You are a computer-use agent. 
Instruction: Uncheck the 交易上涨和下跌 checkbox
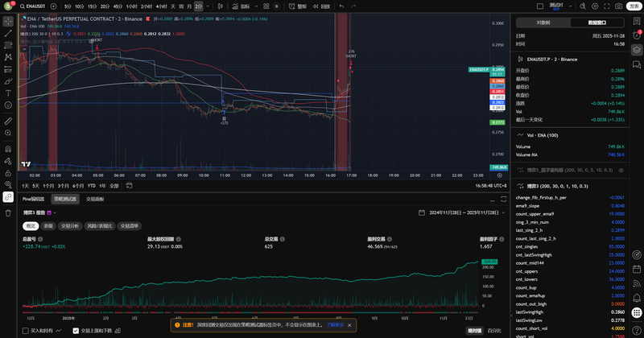[74, 330]
